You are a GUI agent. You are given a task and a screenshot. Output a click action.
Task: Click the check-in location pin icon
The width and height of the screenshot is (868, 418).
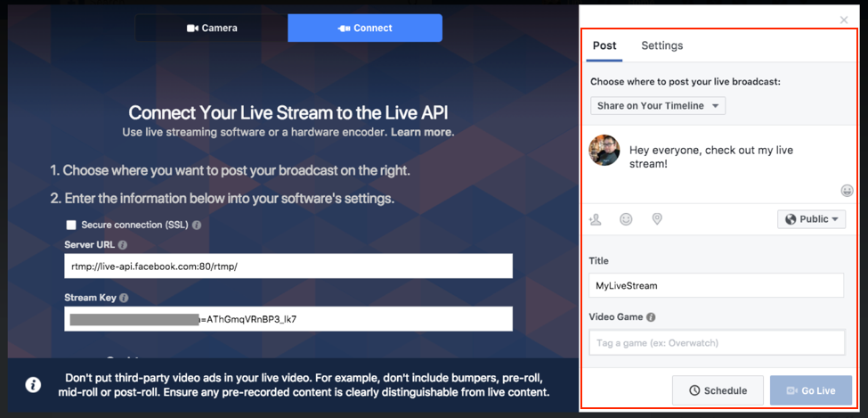click(x=657, y=219)
